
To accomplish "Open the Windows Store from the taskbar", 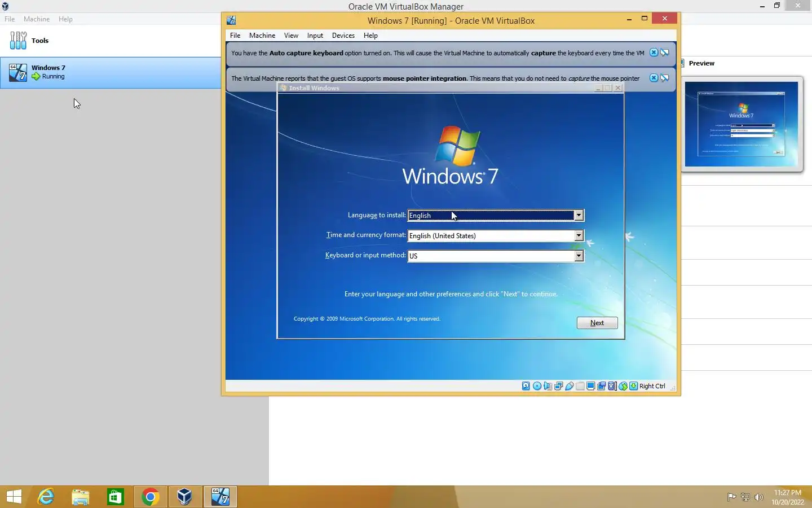I will (116, 497).
